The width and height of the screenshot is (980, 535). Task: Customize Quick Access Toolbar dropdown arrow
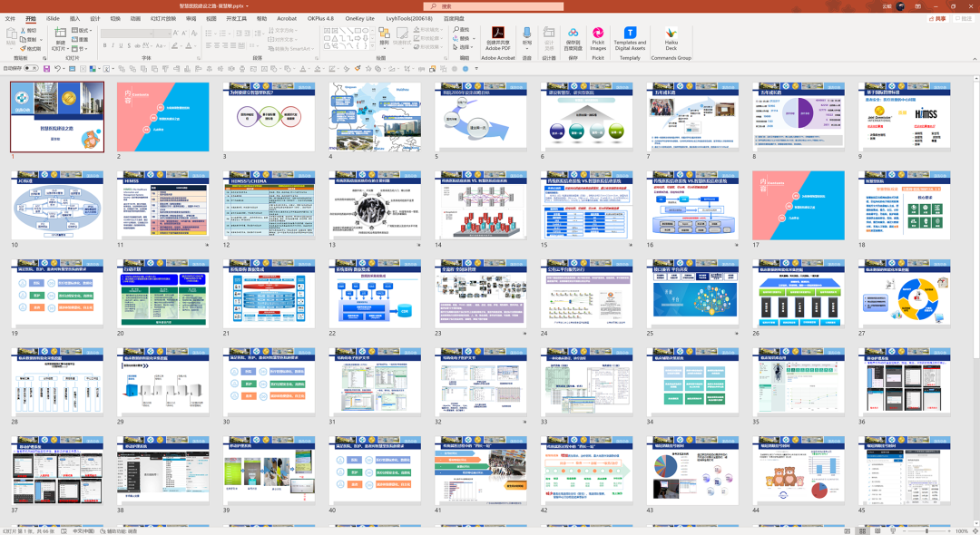pos(476,69)
